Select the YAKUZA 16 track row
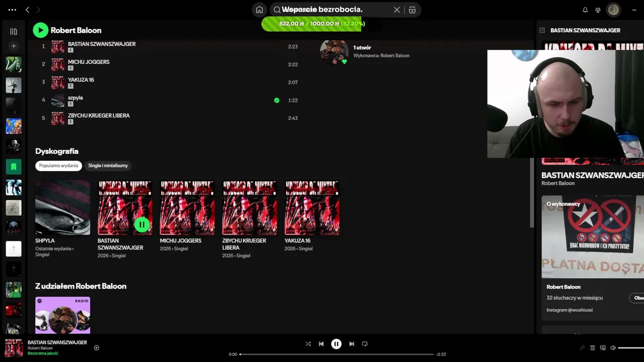This screenshot has height=362, width=644. pyautogui.click(x=169, y=82)
